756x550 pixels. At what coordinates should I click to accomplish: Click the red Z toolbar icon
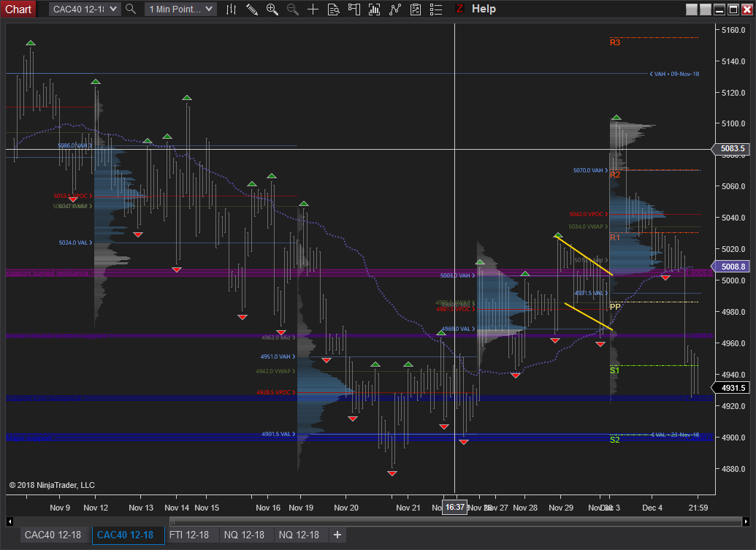pos(459,9)
